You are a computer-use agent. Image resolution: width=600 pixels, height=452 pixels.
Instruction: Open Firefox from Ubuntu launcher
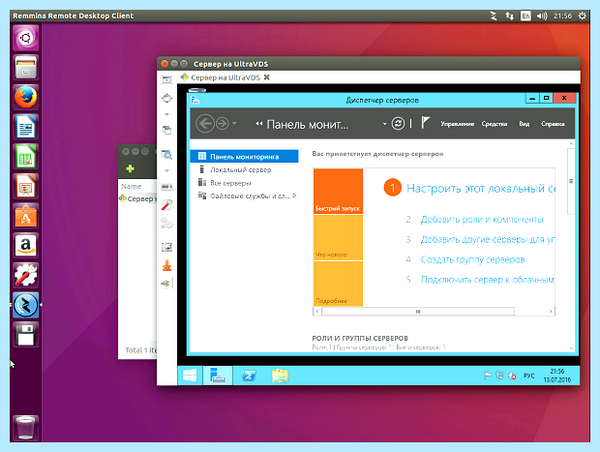[26, 97]
